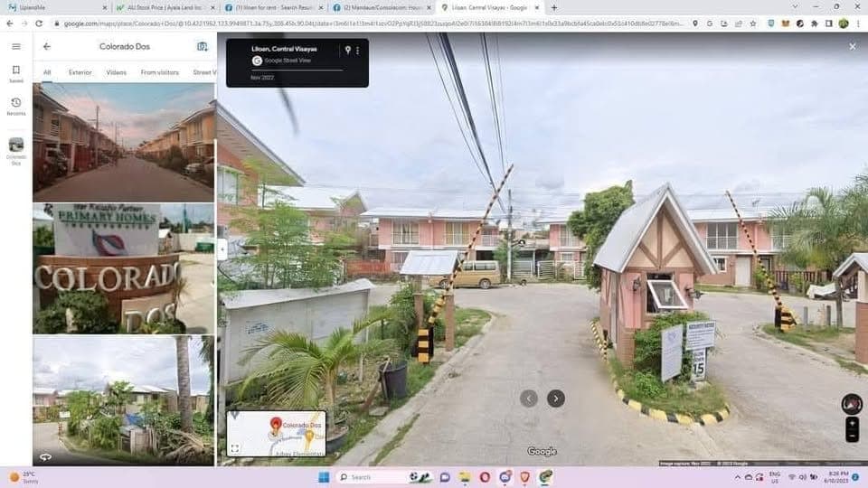Open the browser three-dot menu

coord(859,23)
